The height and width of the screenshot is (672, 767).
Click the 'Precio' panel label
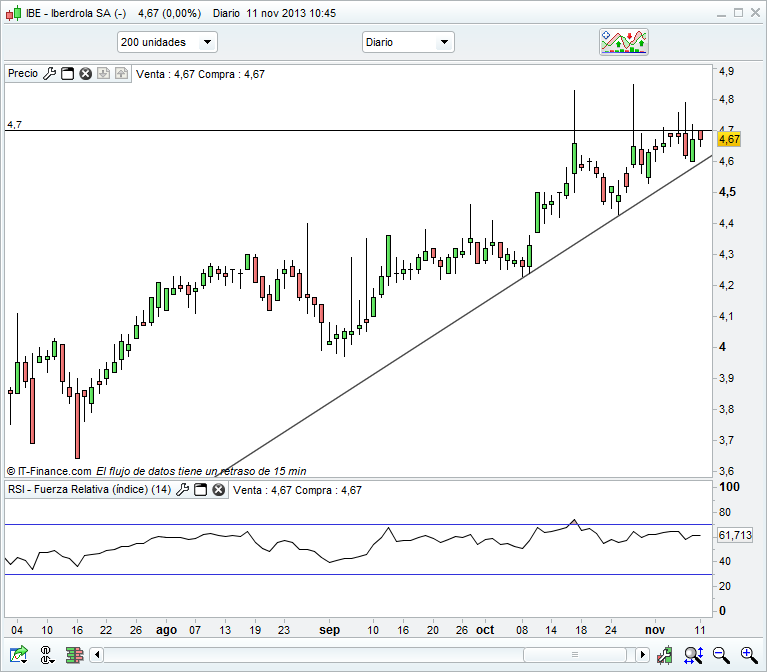[x=23, y=73]
